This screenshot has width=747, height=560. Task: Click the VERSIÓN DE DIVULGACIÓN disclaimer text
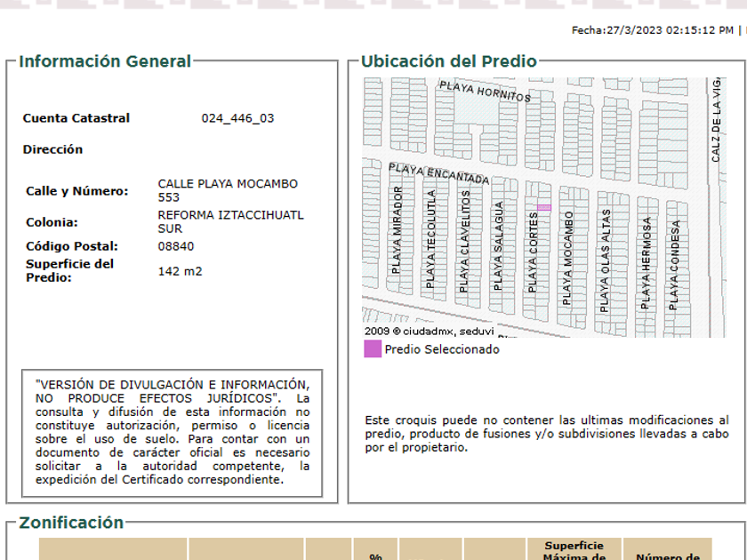[173, 432]
